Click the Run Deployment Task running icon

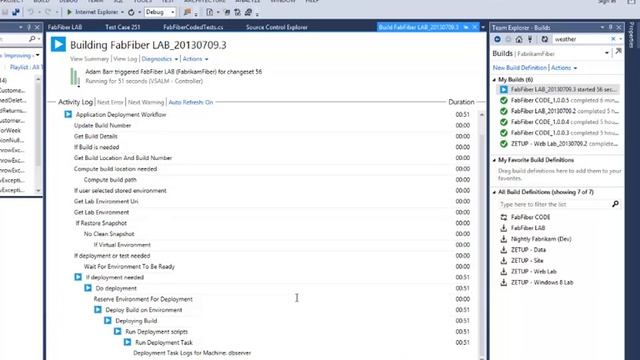pos(127,342)
